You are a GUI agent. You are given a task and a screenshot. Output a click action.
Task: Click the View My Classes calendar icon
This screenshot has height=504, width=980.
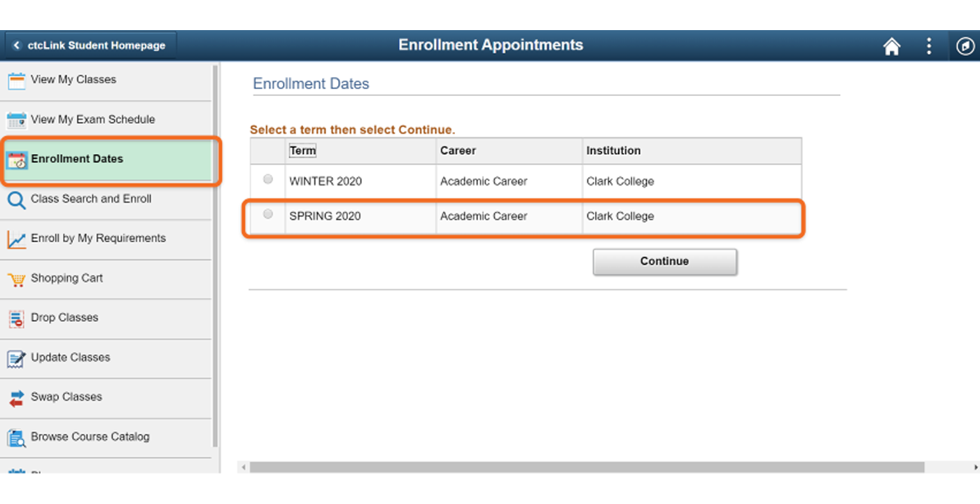tap(16, 80)
